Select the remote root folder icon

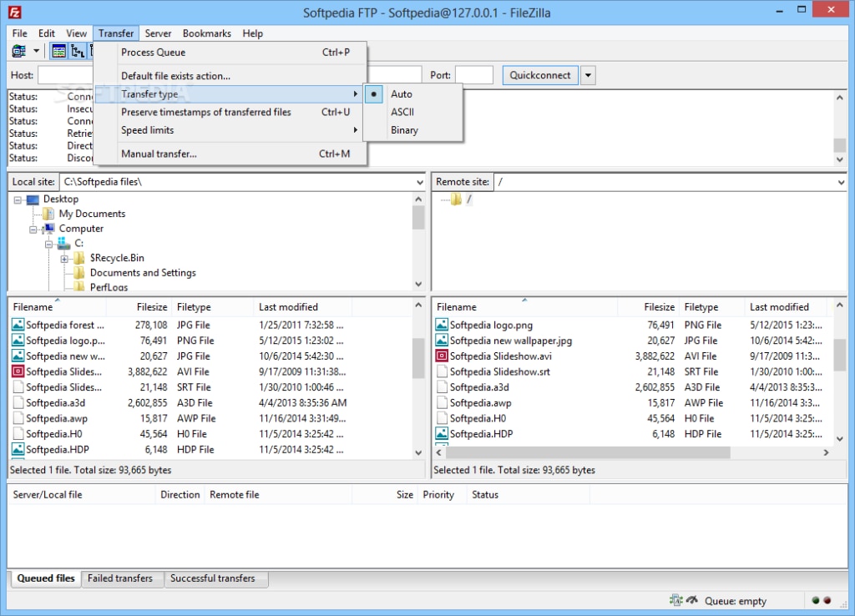pyautogui.click(x=457, y=199)
